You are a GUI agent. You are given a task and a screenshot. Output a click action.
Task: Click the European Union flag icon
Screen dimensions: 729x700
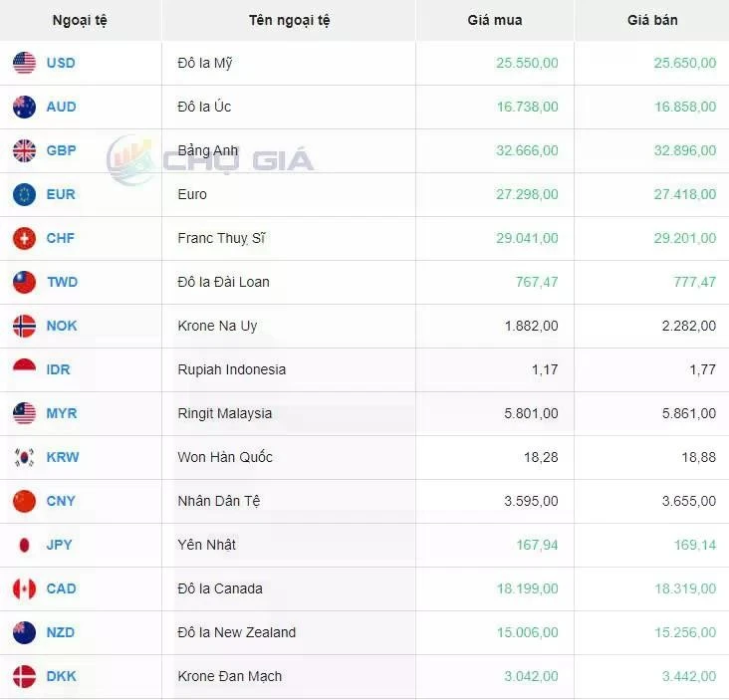pos(25,194)
